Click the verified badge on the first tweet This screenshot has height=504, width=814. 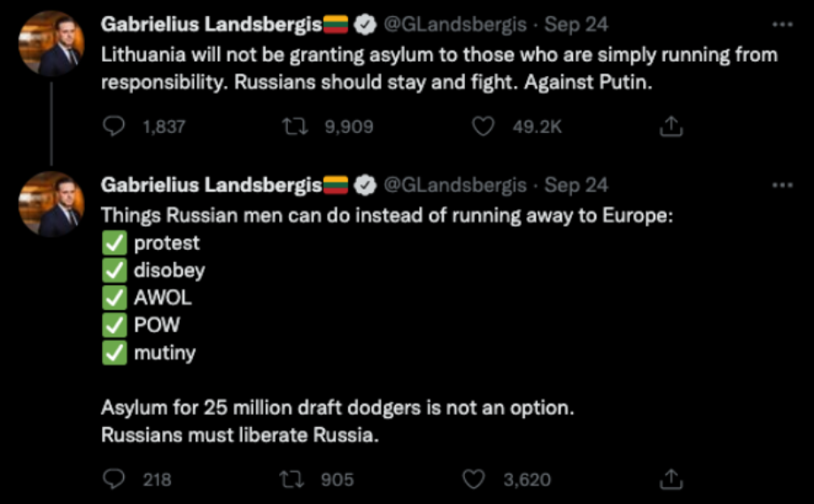pos(364,25)
